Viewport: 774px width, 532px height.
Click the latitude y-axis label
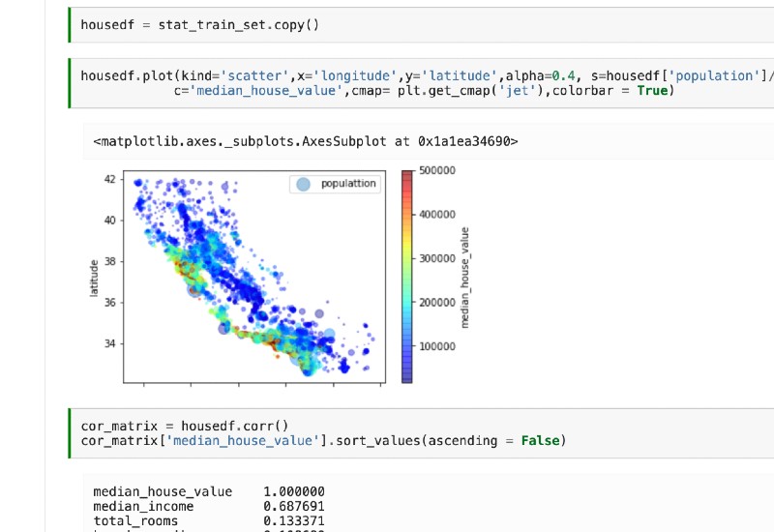[x=94, y=277]
